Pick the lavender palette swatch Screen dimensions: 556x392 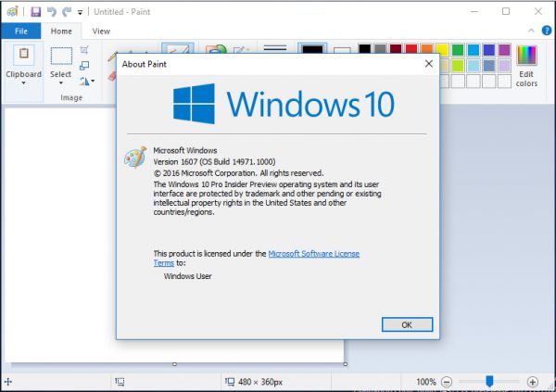[504, 65]
